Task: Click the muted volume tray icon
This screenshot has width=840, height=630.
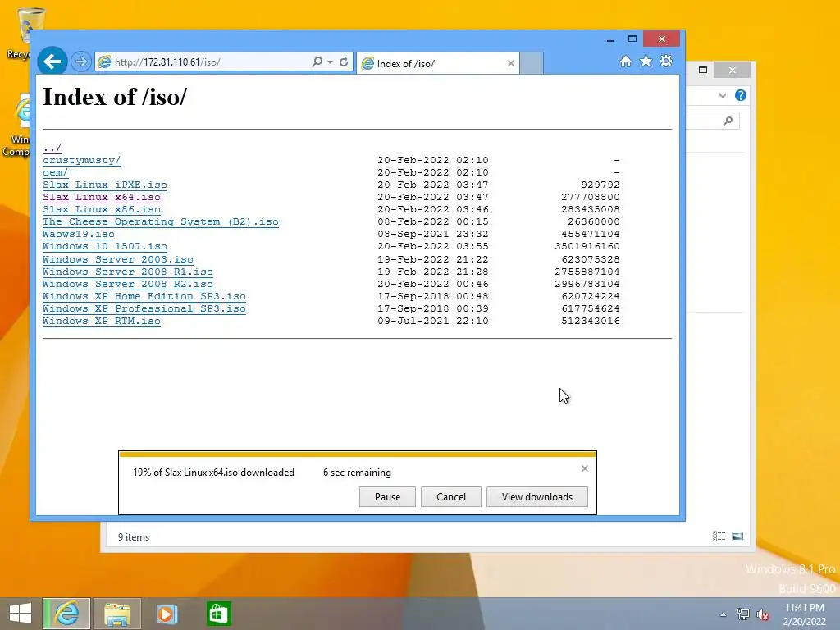Action: tap(763, 614)
